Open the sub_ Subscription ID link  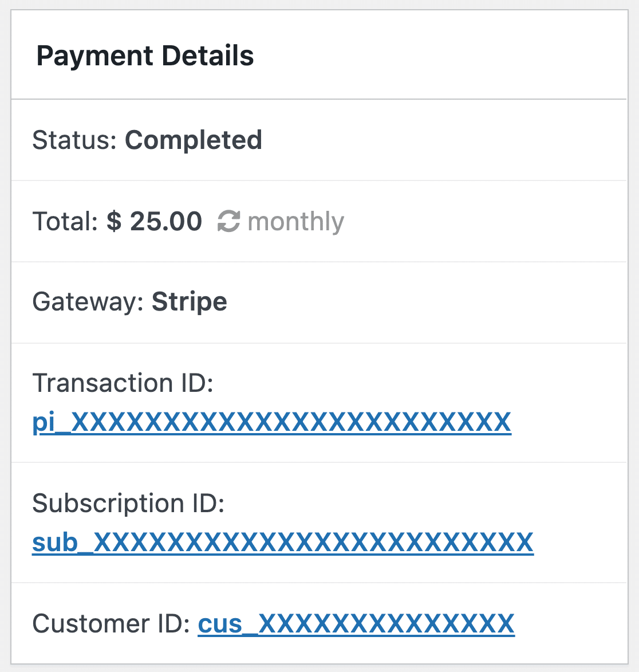283,543
